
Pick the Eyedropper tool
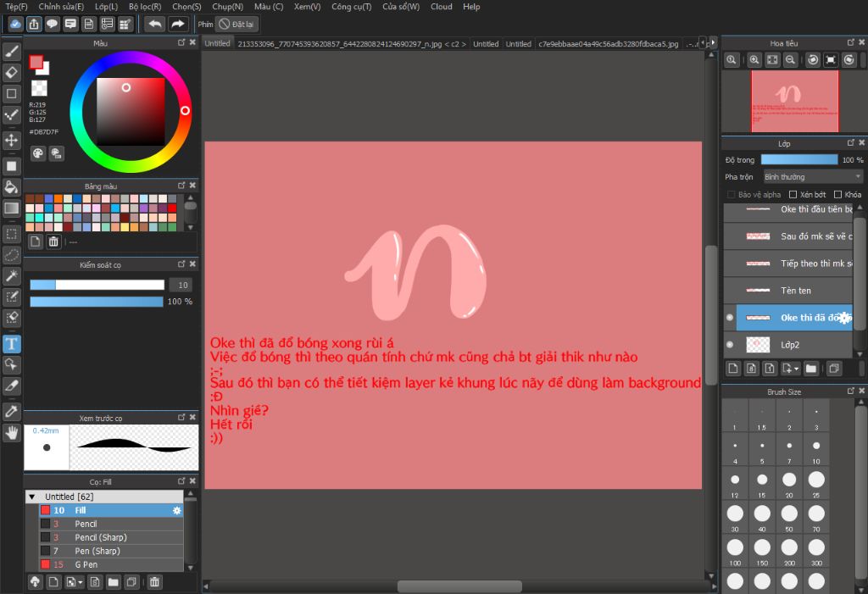12,411
